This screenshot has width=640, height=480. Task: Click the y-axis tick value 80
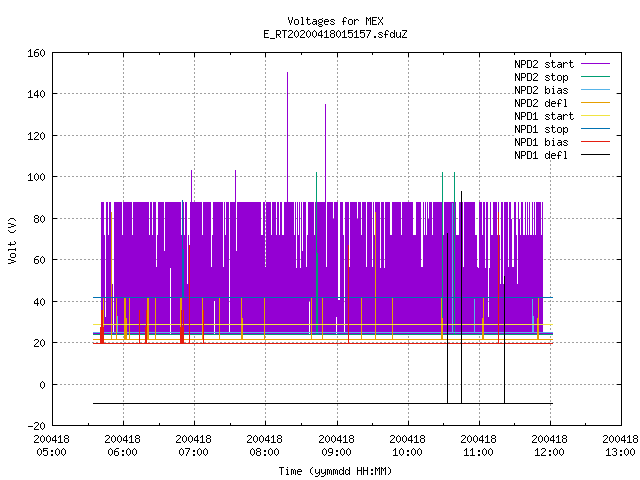[39, 219]
